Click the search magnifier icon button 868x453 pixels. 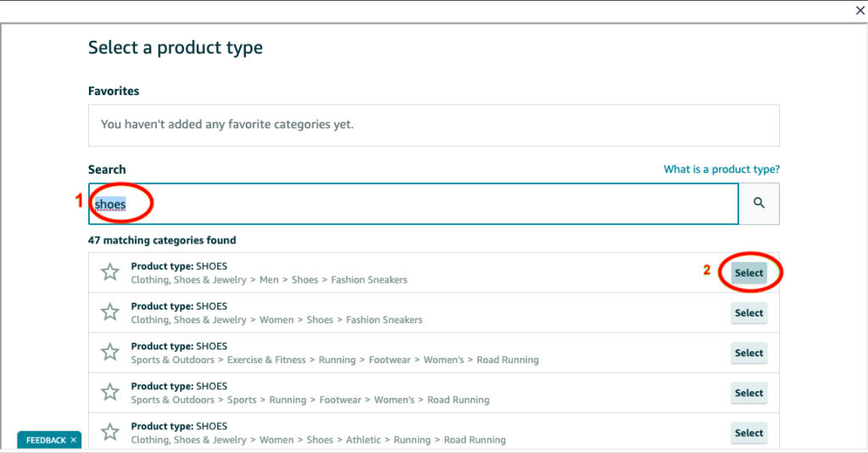tap(759, 204)
